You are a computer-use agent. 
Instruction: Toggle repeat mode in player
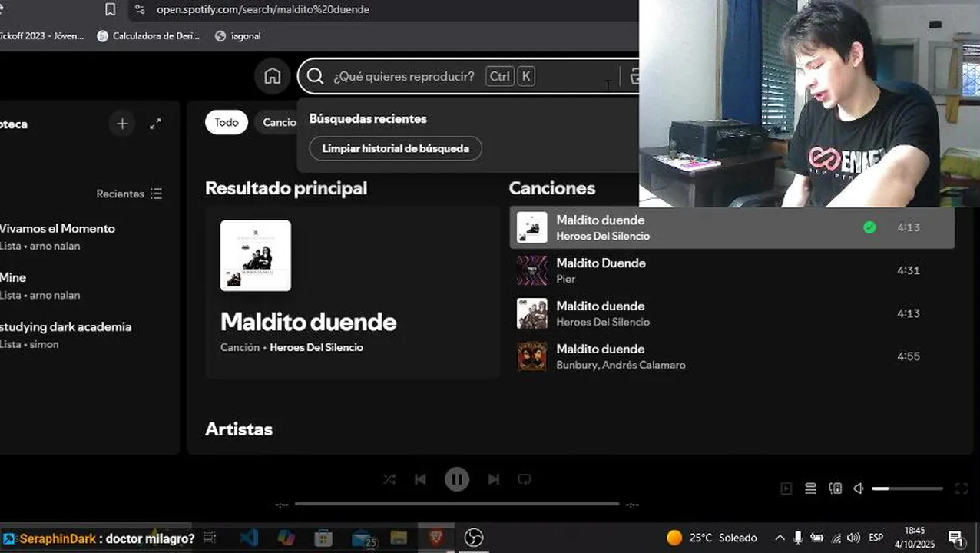[x=525, y=479]
